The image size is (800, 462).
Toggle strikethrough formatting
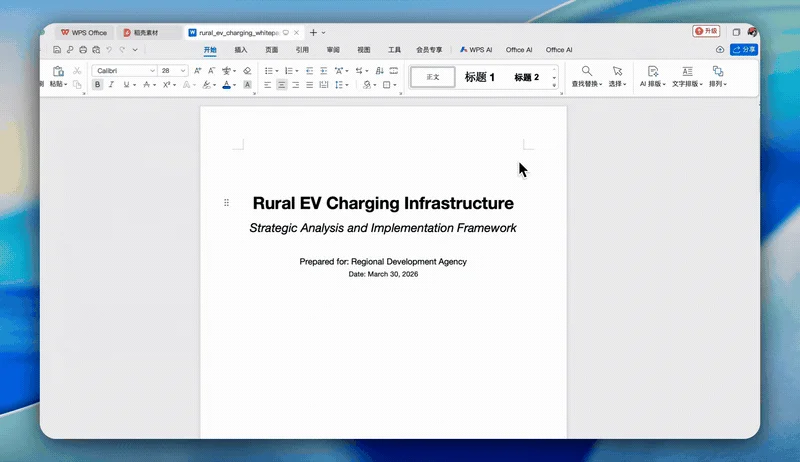click(x=146, y=85)
